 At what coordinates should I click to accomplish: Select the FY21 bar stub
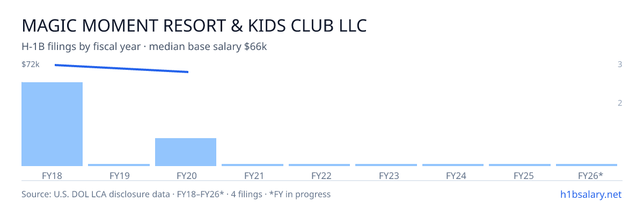pos(252,165)
